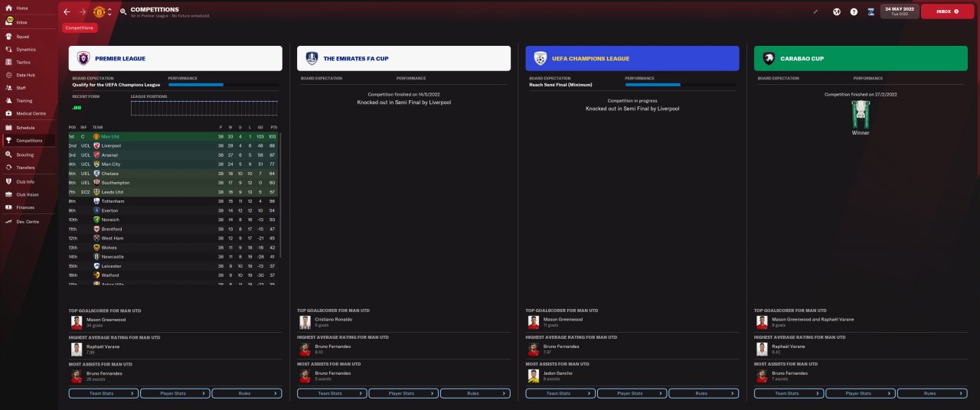The width and height of the screenshot is (980, 410).
Task: Go back with the left arrow
Action: coord(67,11)
